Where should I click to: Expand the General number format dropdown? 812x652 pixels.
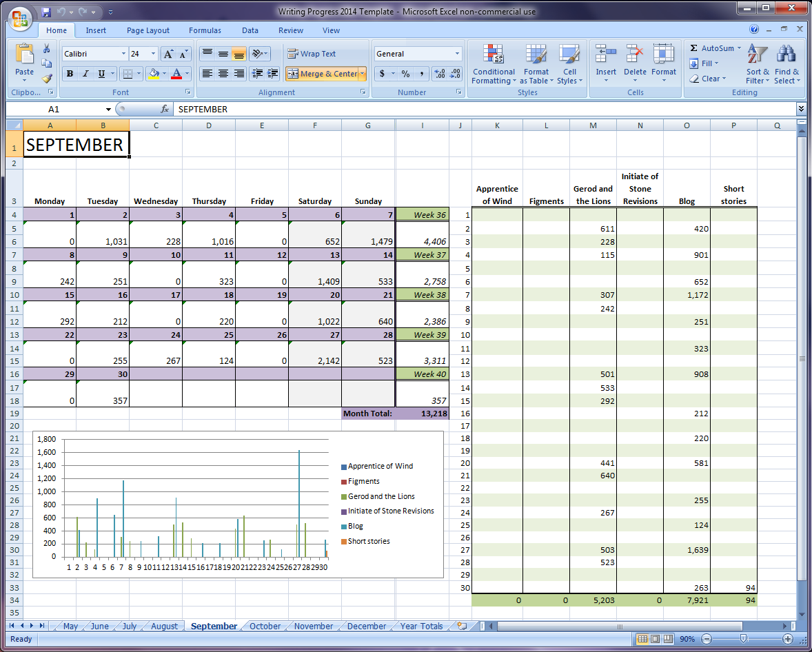457,54
